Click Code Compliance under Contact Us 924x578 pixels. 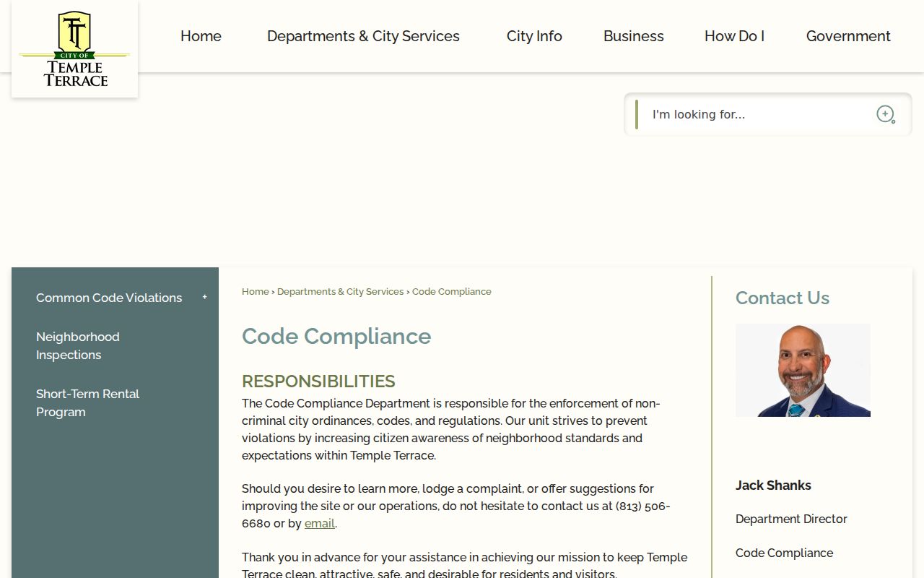(x=784, y=553)
